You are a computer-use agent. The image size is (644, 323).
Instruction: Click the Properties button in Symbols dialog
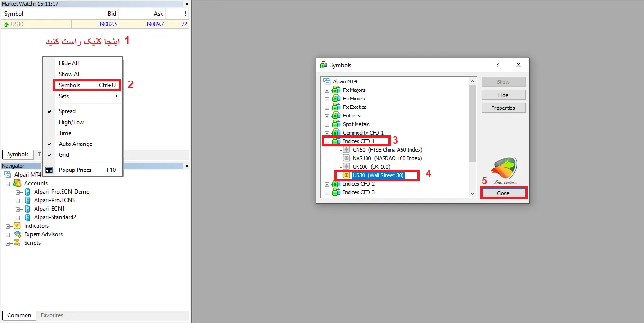(x=503, y=108)
